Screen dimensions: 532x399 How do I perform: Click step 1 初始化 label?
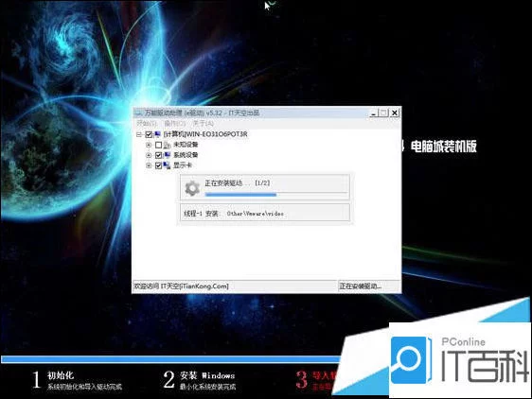(61, 375)
